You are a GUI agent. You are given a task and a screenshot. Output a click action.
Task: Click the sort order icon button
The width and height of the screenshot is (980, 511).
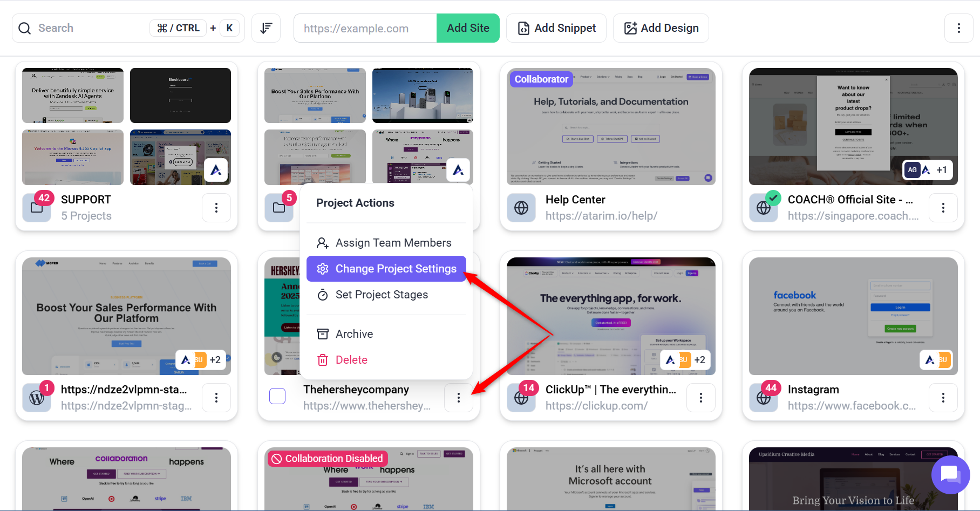(x=266, y=28)
